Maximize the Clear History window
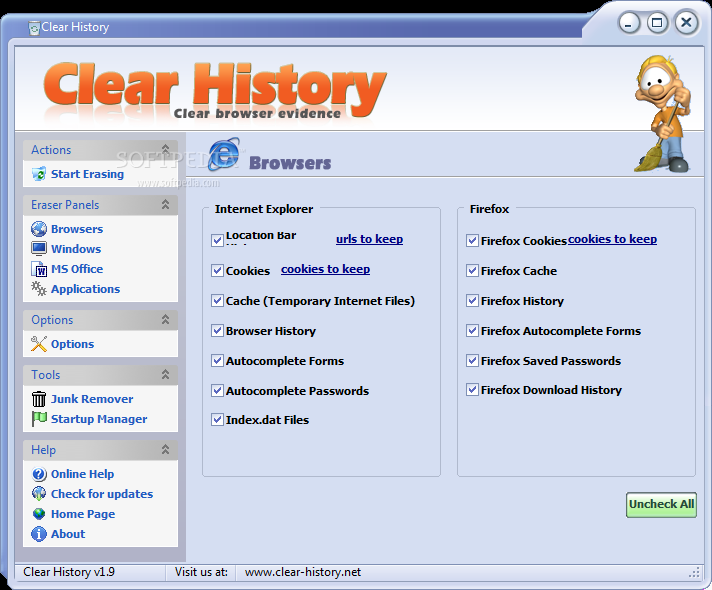 pyautogui.click(x=657, y=23)
